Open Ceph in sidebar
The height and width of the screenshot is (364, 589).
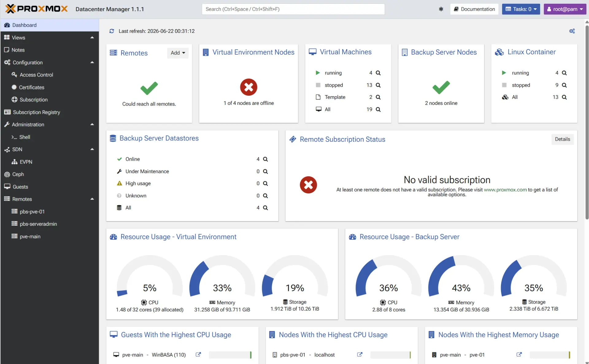50,174
